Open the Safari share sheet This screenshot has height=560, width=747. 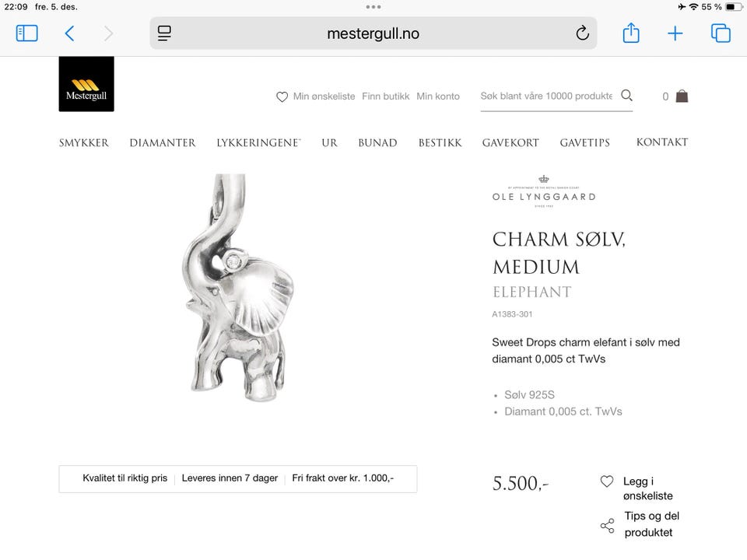pyautogui.click(x=631, y=33)
